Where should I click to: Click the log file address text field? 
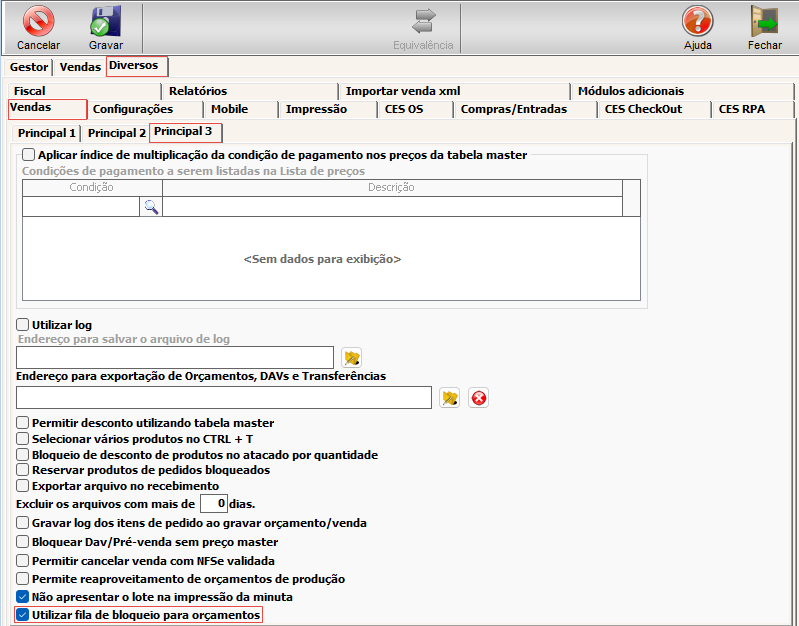pos(175,358)
